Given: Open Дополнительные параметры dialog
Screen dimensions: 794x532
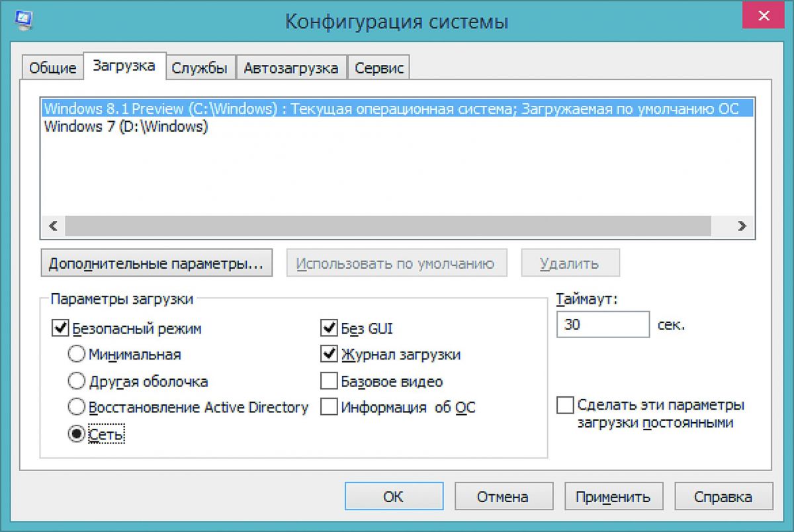Looking at the screenshot, I should [156, 263].
